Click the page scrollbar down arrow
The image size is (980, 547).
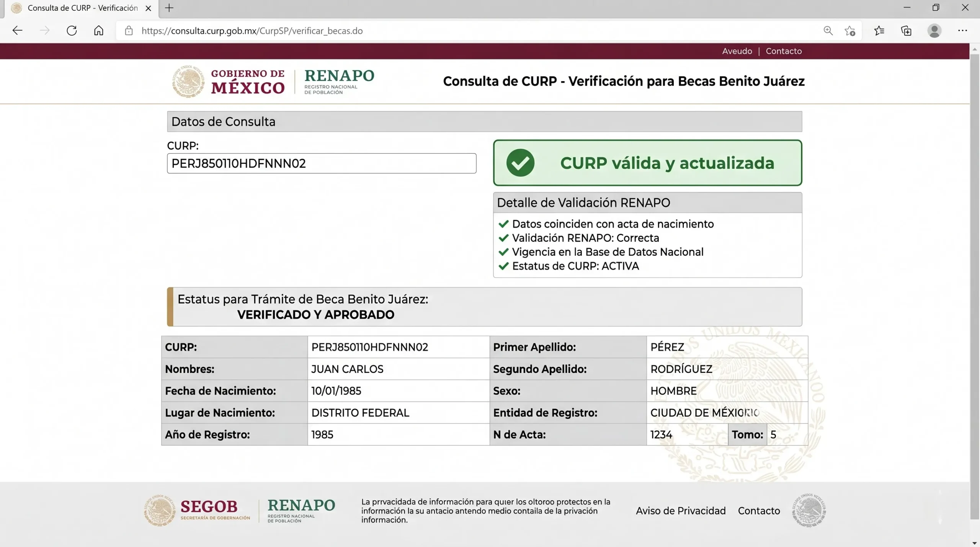[975, 543]
